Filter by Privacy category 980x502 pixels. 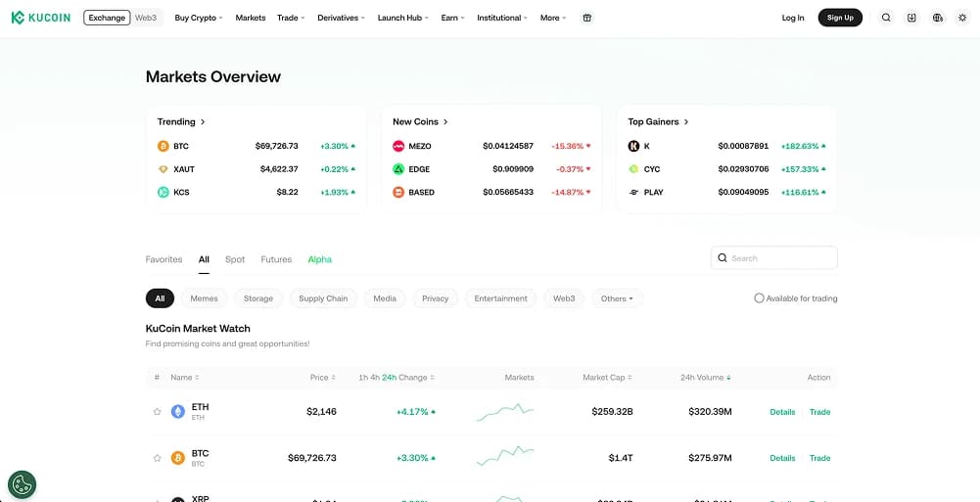click(435, 298)
